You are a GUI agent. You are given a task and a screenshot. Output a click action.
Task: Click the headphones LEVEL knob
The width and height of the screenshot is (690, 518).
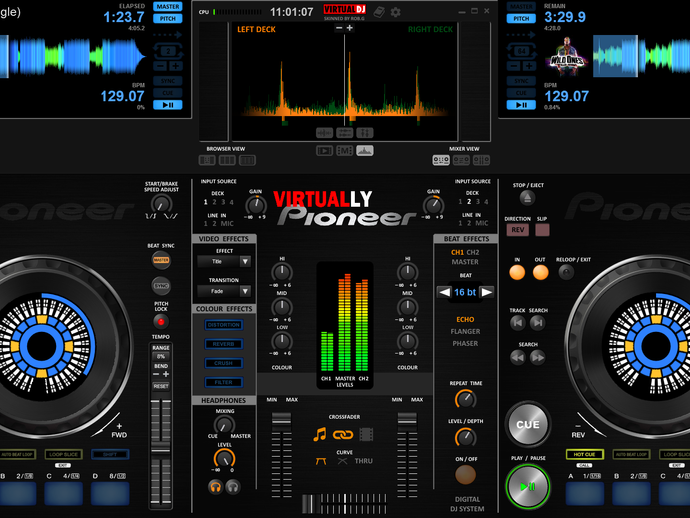pyautogui.click(x=224, y=459)
